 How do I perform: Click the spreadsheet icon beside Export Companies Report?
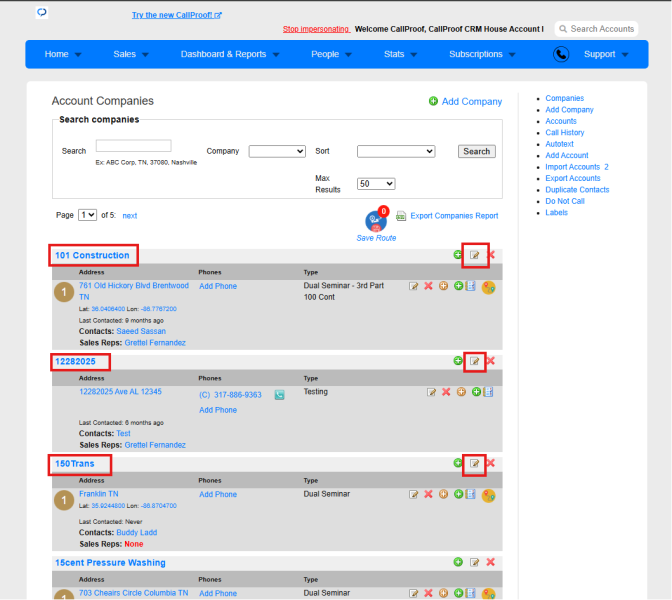(401, 216)
